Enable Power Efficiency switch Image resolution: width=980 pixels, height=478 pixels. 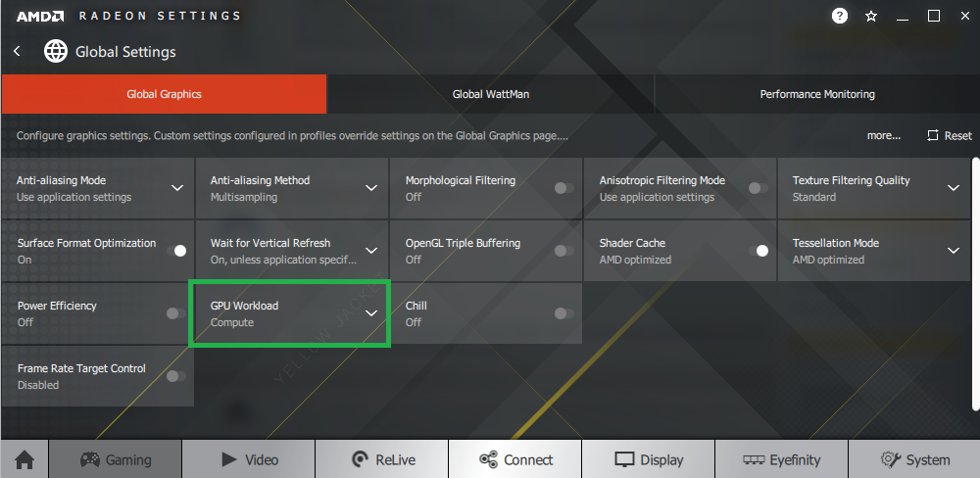coord(176,313)
